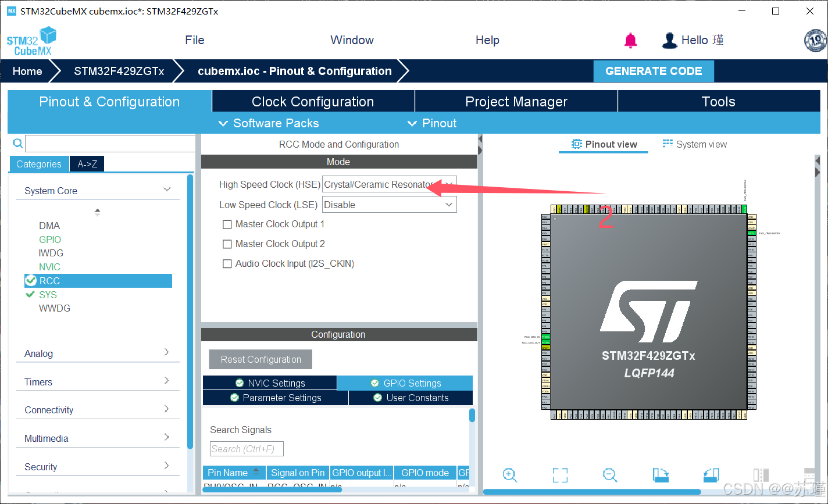Open the Pinout dropdown menu
Viewport: 828px width, 504px height.
(x=432, y=123)
